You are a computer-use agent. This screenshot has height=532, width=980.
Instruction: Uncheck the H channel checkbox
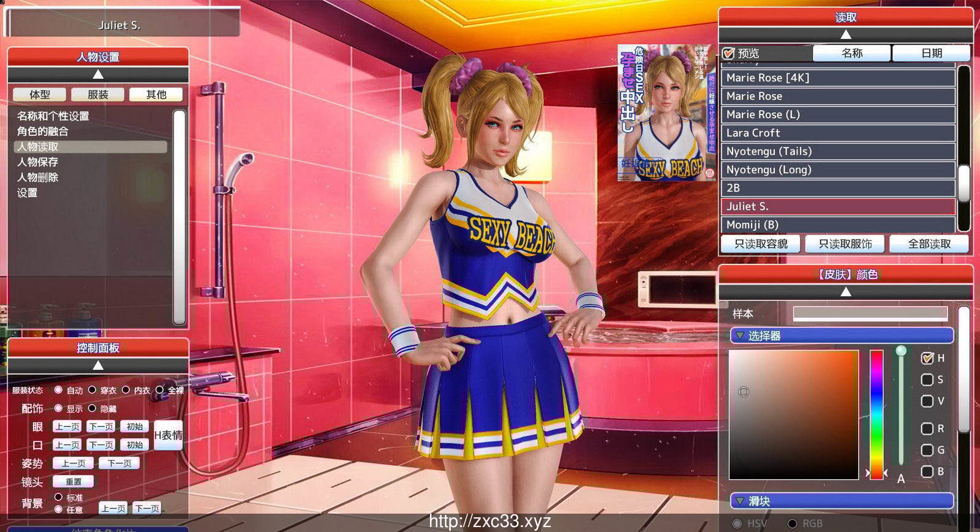[x=927, y=358]
